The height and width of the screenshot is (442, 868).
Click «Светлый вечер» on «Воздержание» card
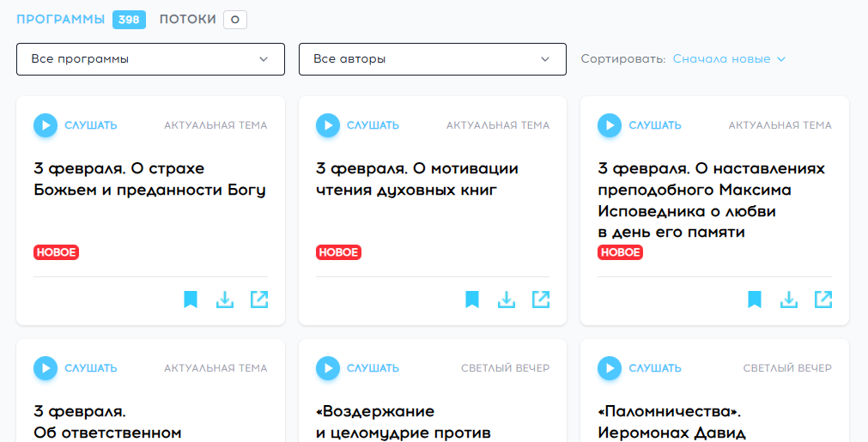[506, 368]
